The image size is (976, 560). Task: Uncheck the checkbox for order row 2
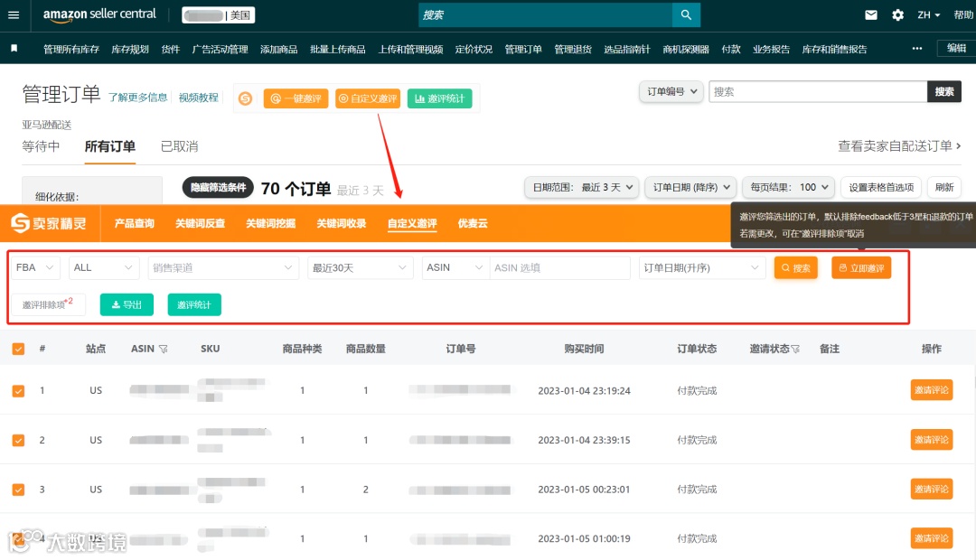(18, 440)
